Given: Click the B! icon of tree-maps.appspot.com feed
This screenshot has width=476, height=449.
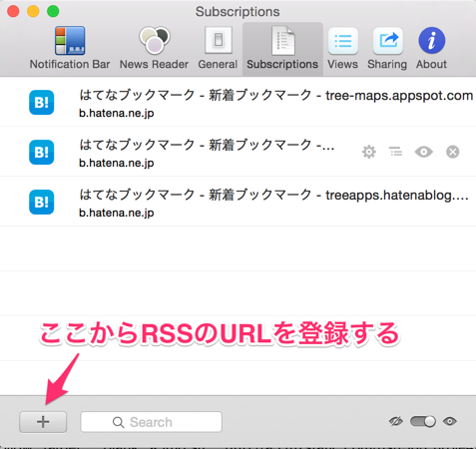Looking at the screenshot, I should (x=42, y=102).
